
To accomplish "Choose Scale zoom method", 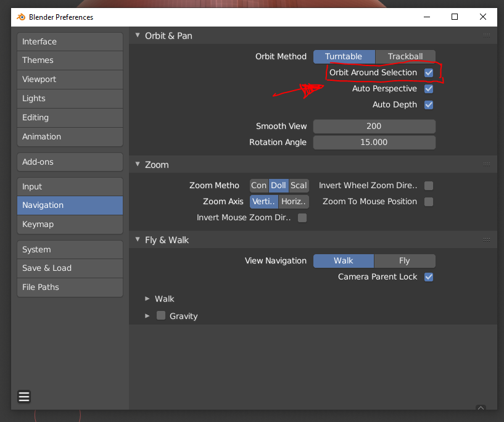I will coord(299,186).
